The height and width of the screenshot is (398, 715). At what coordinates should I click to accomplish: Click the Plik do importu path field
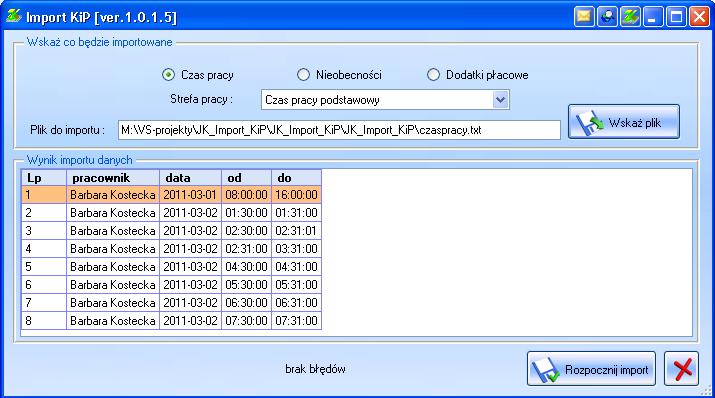coord(339,130)
